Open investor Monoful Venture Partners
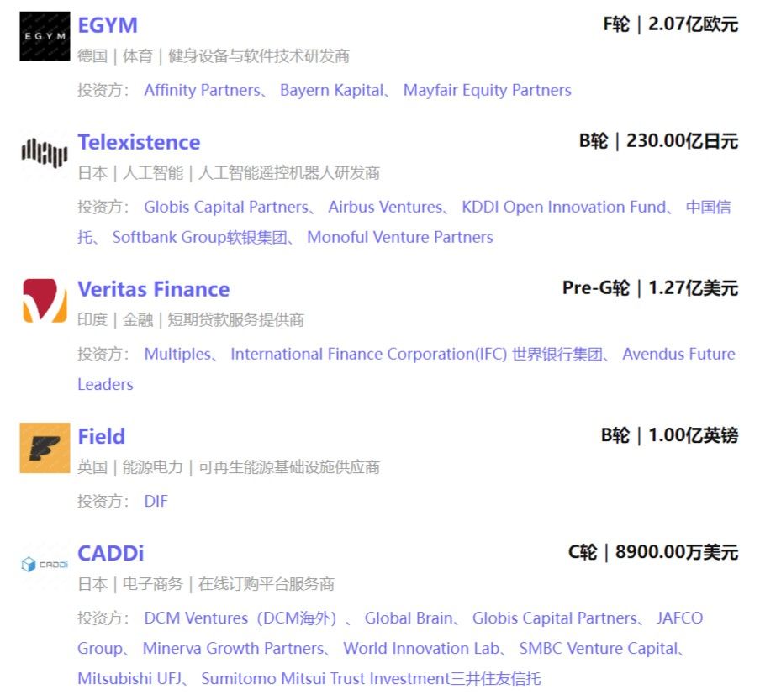 tap(400, 237)
